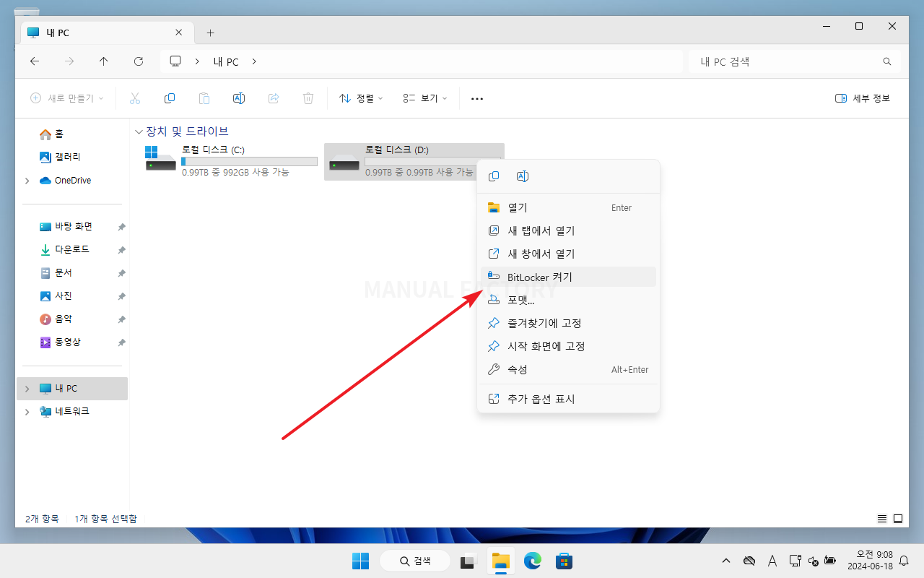Viewport: 924px width, 578px height.
Task: Open the 정렬 sort dropdown
Action: [x=362, y=98]
